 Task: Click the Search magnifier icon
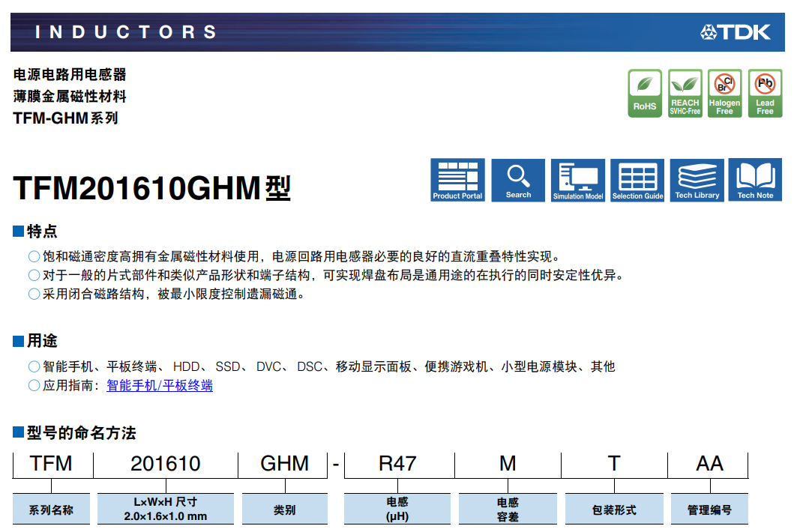(x=518, y=180)
